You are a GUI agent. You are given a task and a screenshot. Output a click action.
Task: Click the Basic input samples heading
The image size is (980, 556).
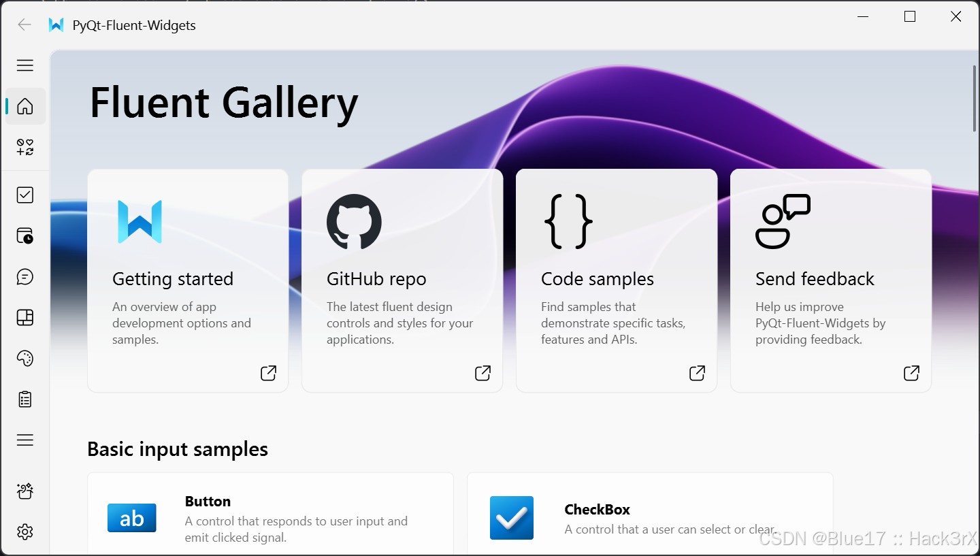(178, 449)
